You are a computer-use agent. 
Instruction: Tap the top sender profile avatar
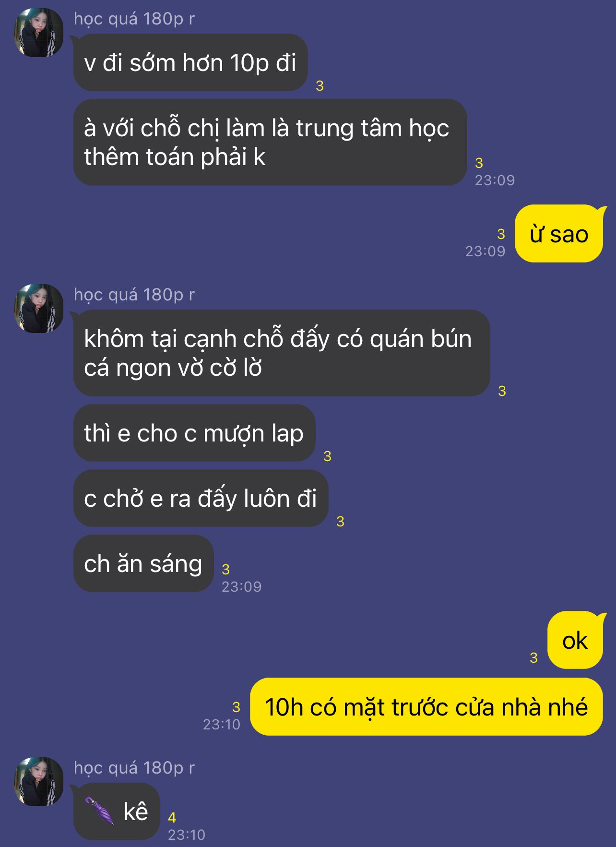[x=39, y=33]
